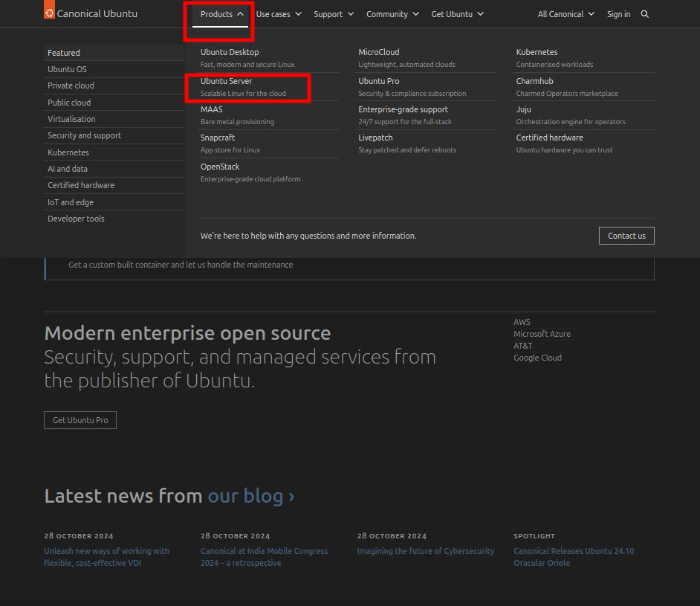Click the custom built container text
The image size is (700, 606).
tap(181, 265)
